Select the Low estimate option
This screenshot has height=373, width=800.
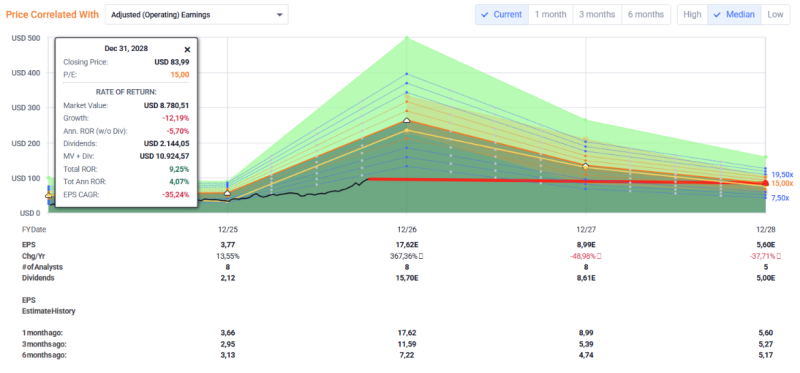pos(775,14)
